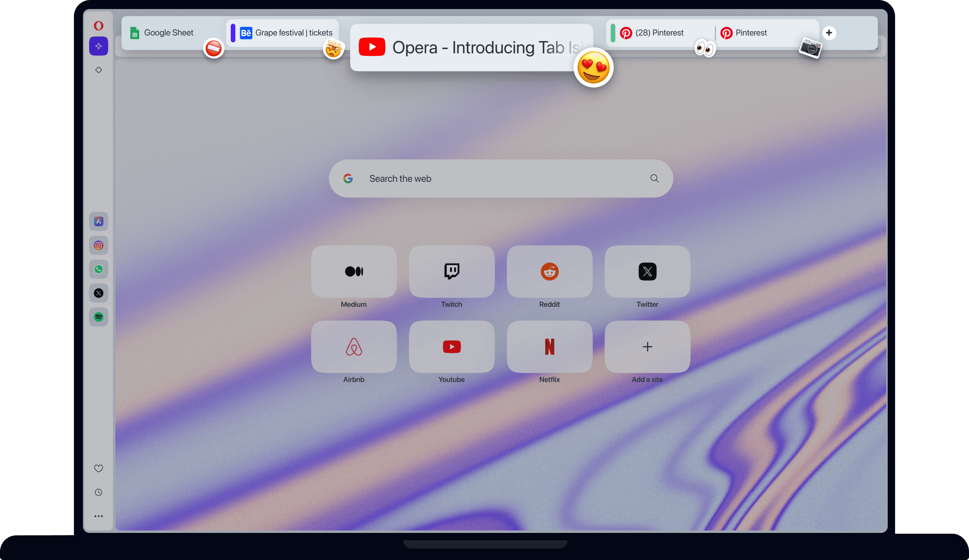Open Instagram from the sidebar
The width and height of the screenshot is (969, 560).
tap(98, 245)
